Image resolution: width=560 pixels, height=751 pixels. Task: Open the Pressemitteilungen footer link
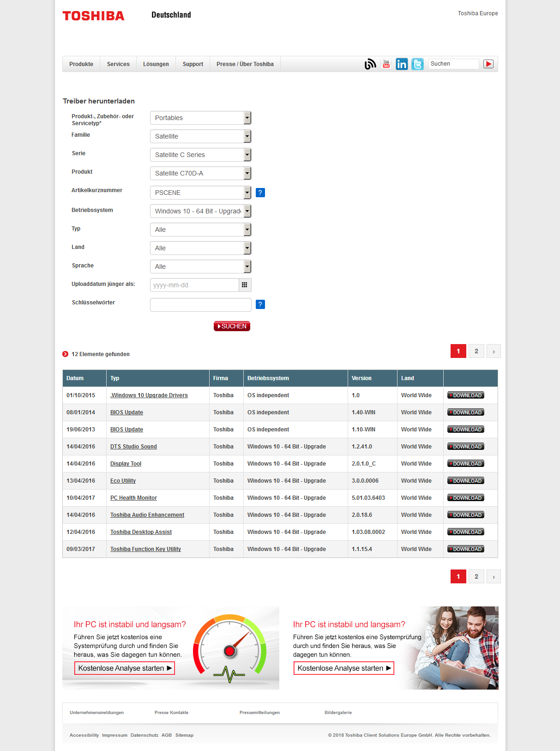[x=259, y=713]
